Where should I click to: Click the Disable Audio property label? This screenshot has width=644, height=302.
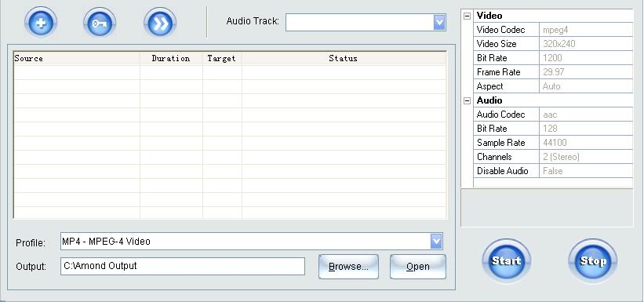coord(502,171)
